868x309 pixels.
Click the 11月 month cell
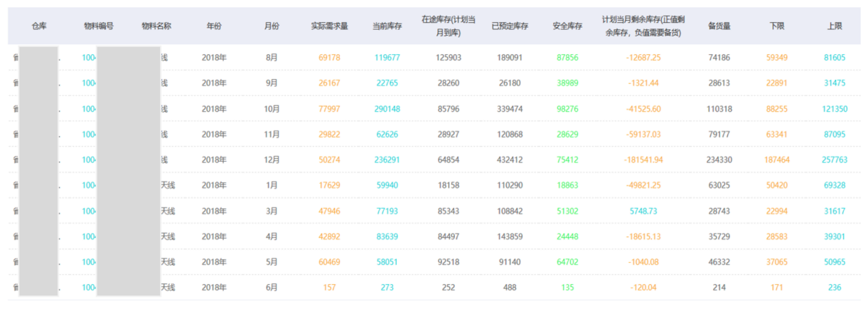click(x=272, y=135)
